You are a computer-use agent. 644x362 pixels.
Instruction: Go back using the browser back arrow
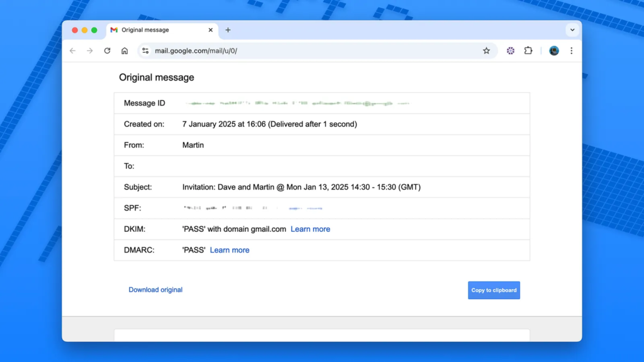click(72, 51)
